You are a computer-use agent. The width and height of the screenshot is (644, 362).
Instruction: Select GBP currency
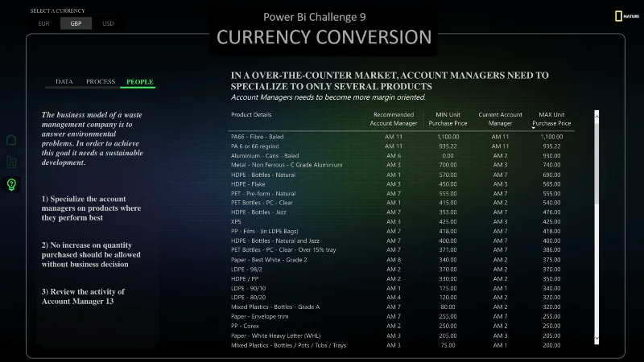pos(76,23)
